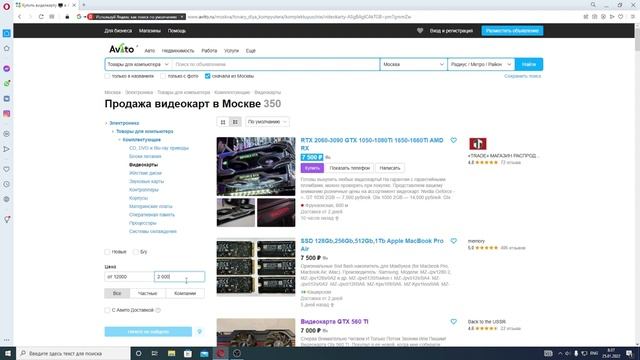Open Yandex default search prompt dropdown
Image resolution: width=640 pixels, height=360 pixels.
click(182, 17)
